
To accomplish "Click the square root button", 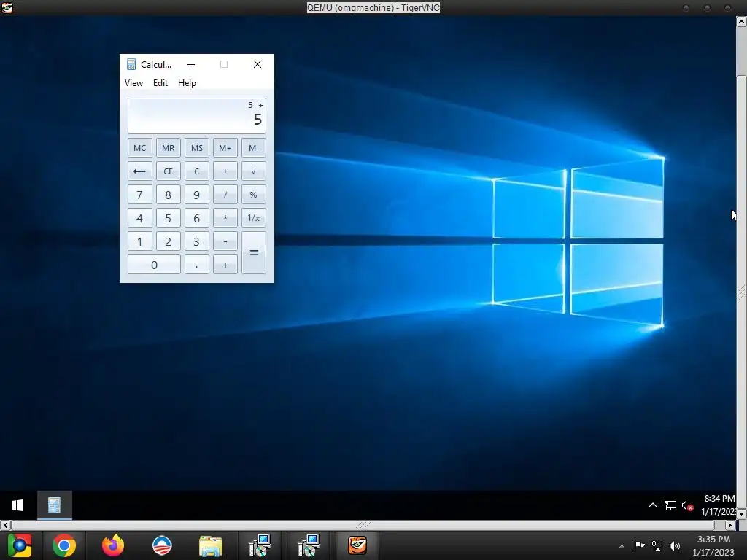I will (253, 171).
